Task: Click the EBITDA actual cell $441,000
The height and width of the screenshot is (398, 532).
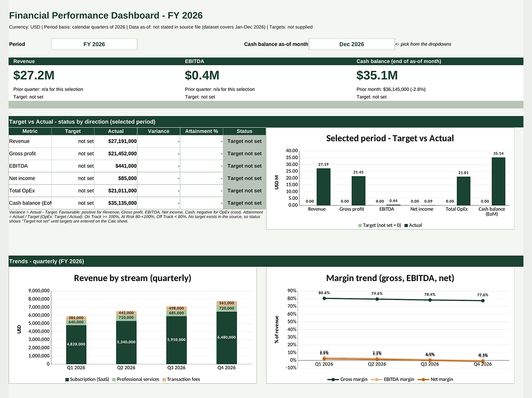Action: 116,166
